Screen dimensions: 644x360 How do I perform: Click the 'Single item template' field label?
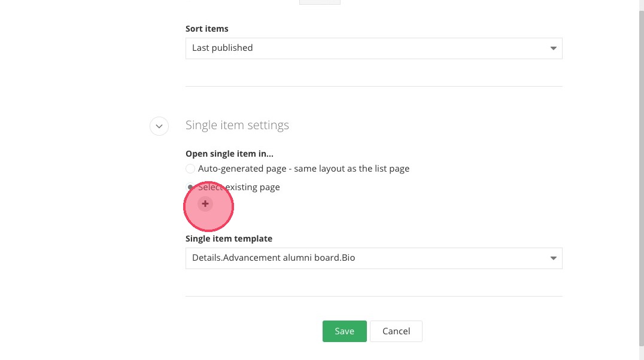(x=229, y=239)
